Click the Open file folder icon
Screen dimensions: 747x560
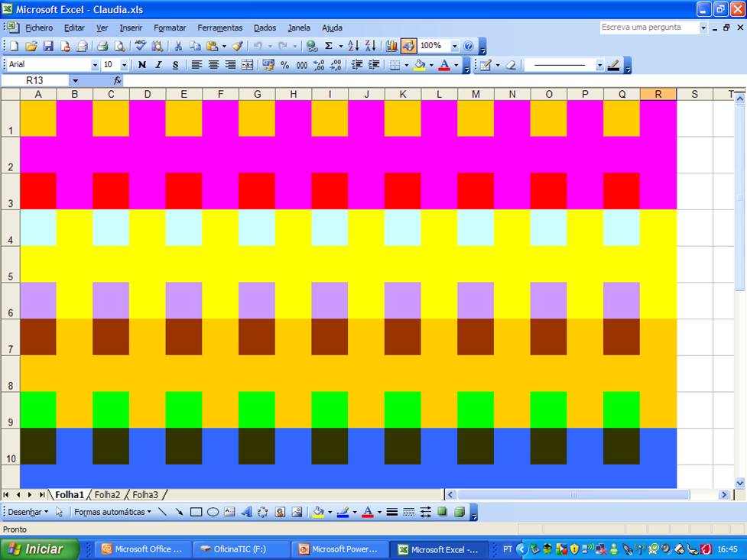(31, 46)
